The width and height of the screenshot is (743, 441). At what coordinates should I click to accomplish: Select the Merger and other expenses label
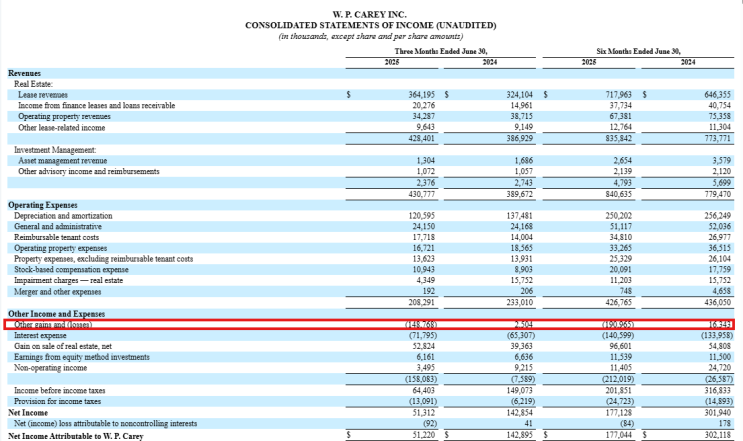[x=57, y=292]
